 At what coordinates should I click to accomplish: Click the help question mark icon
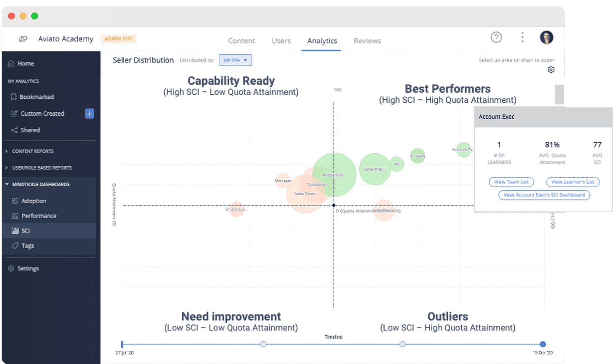496,38
